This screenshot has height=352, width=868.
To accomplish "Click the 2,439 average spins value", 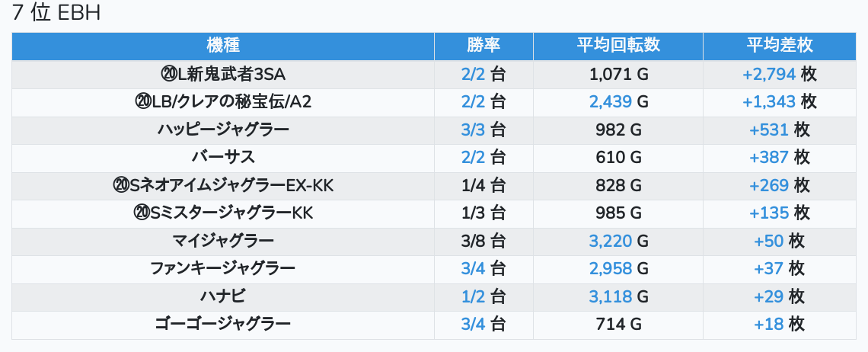I will coord(611,101).
